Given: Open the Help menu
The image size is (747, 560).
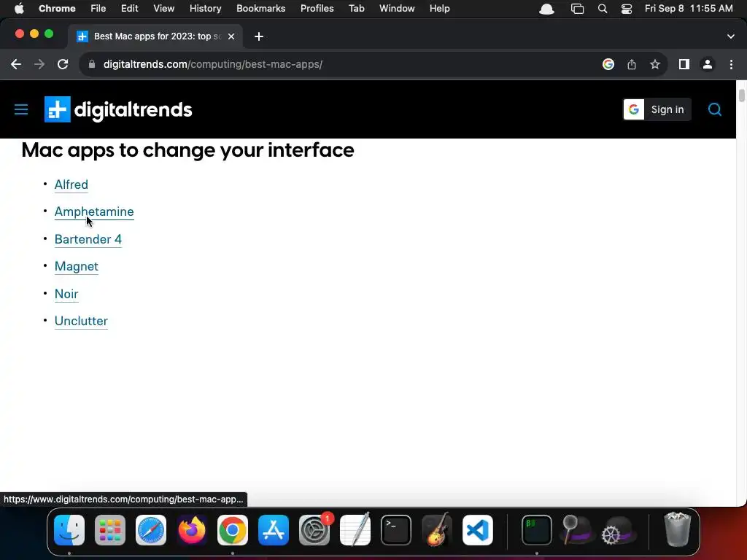Looking at the screenshot, I should click(x=440, y=9).
